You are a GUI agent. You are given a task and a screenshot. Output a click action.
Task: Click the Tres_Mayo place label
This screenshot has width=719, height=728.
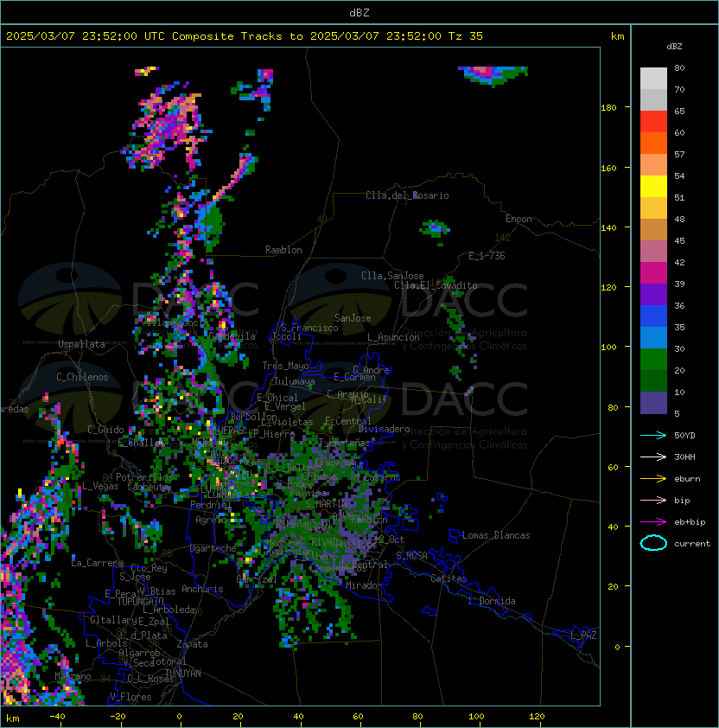click(x=285, y=366)
